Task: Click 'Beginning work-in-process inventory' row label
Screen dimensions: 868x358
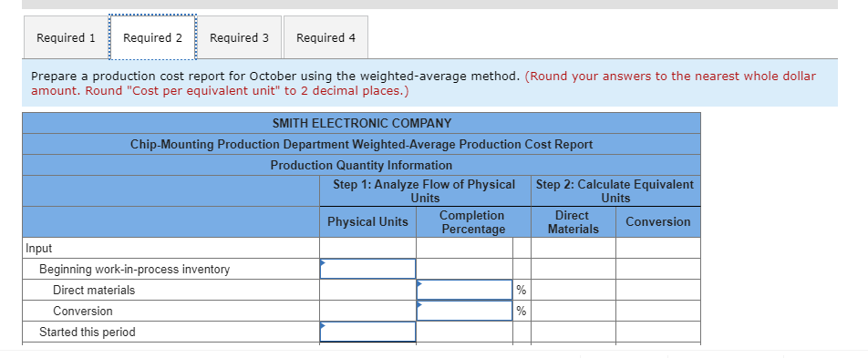Action: coord(135,270)
